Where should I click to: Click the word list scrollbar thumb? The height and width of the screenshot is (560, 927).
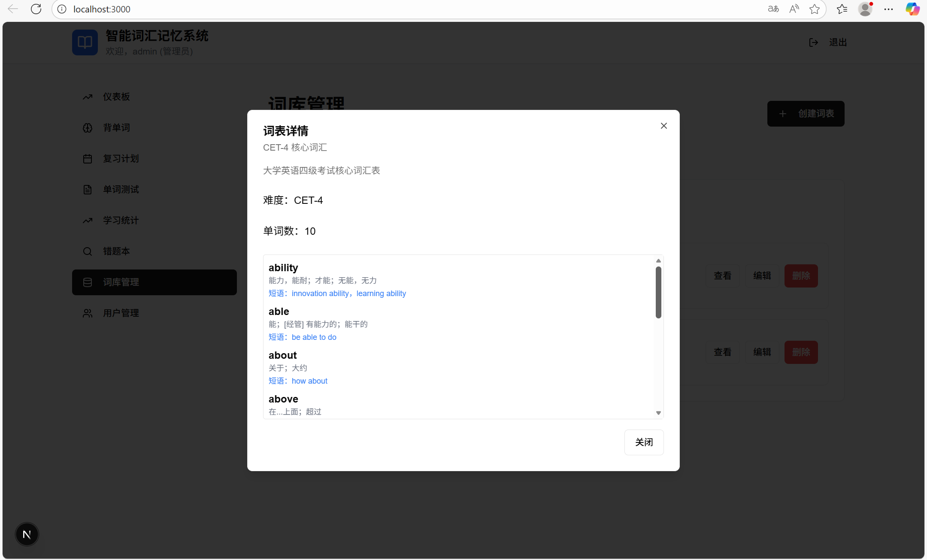(x=657, y=291)
